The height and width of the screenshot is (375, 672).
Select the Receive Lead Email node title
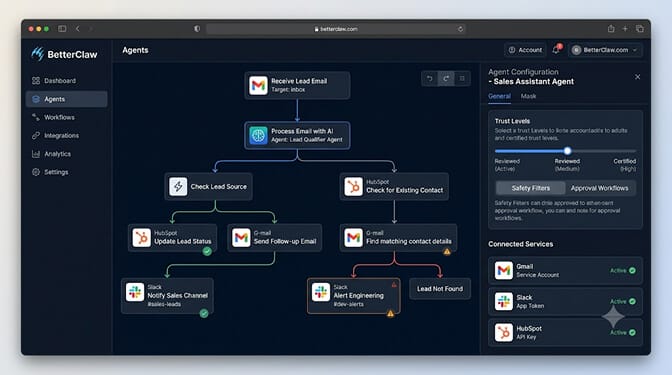point(299,81)
